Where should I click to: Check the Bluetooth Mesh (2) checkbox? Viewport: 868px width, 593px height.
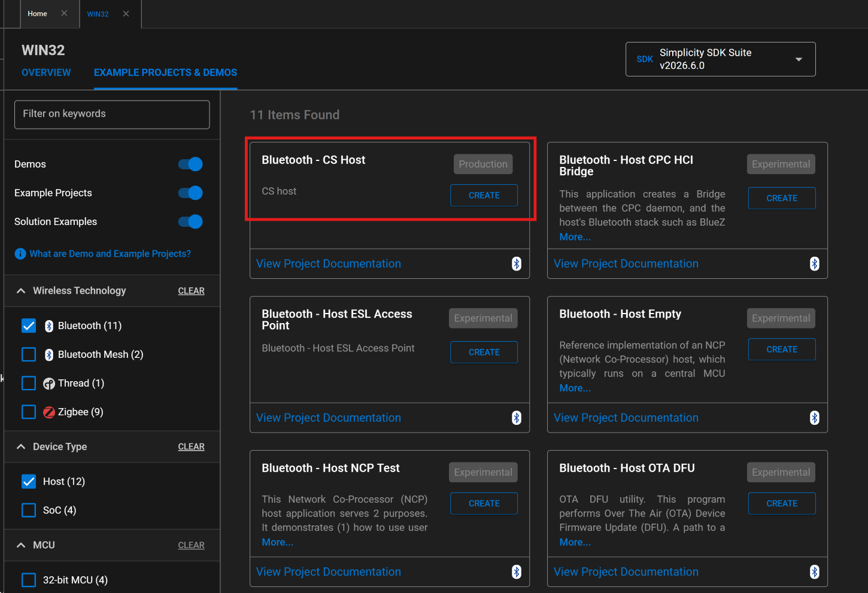[29, 354]
